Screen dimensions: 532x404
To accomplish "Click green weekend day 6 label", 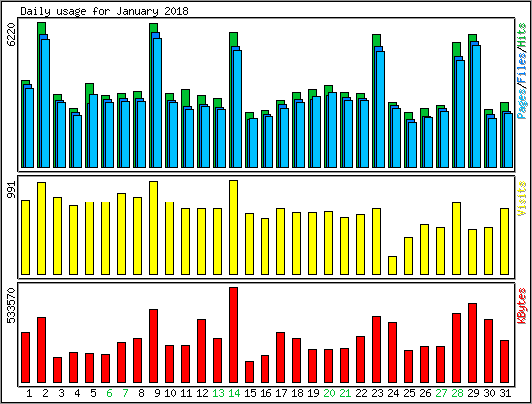I will (109, 393).
